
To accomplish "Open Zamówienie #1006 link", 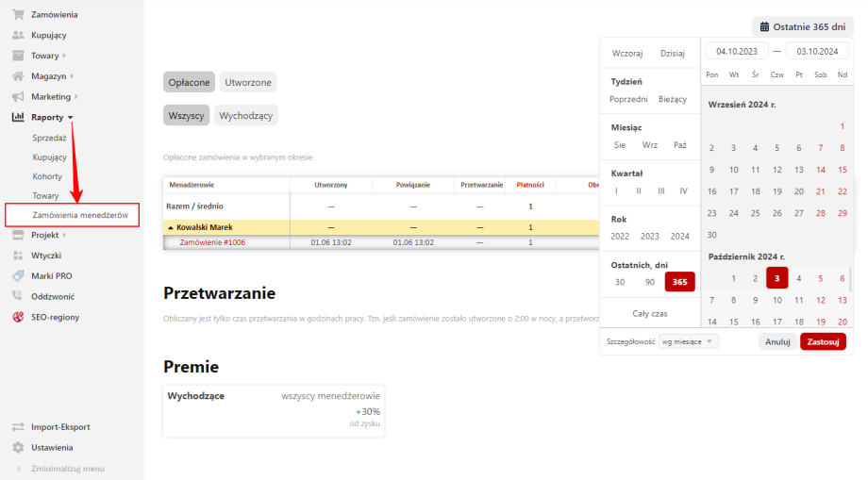I will (x=212, y=242).
